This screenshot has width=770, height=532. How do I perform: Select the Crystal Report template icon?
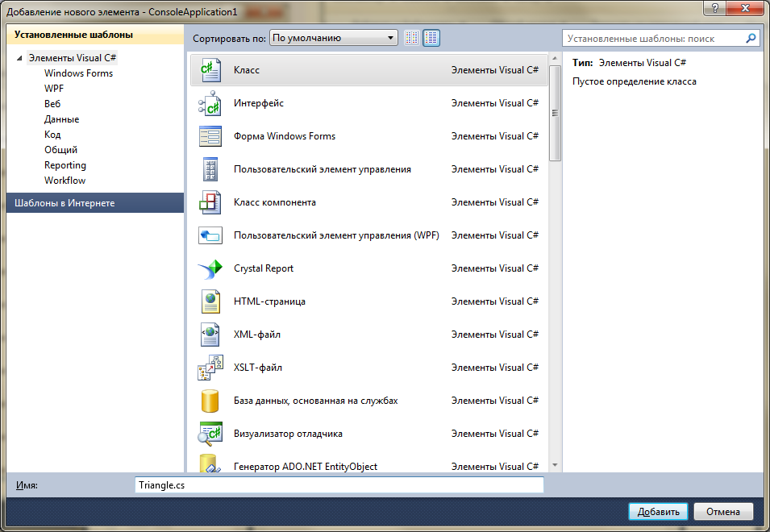click(210, 268)
